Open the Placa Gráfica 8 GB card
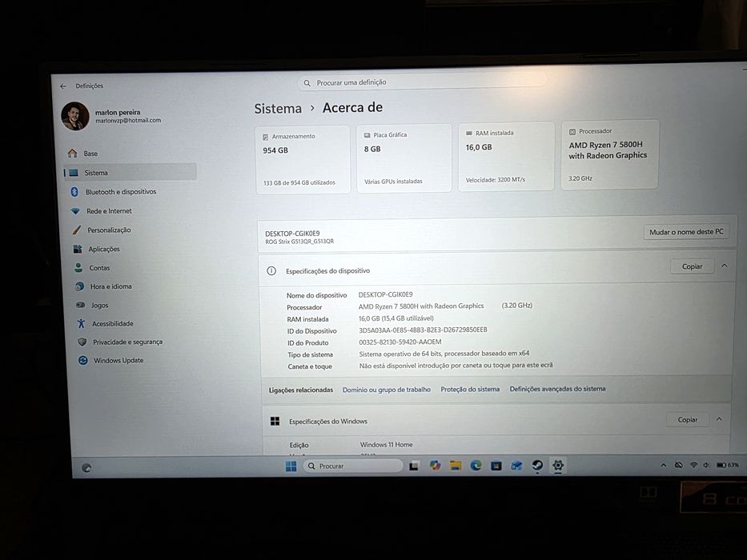The image size is (747, 560). 404,158
